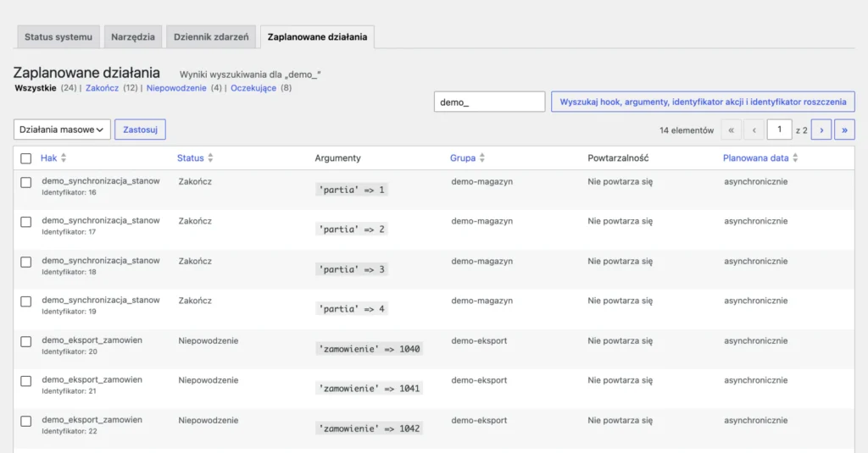The width and height of the screenshot is (868, 453).
Task: Open the Narzędzia tab
Action: 133,37
